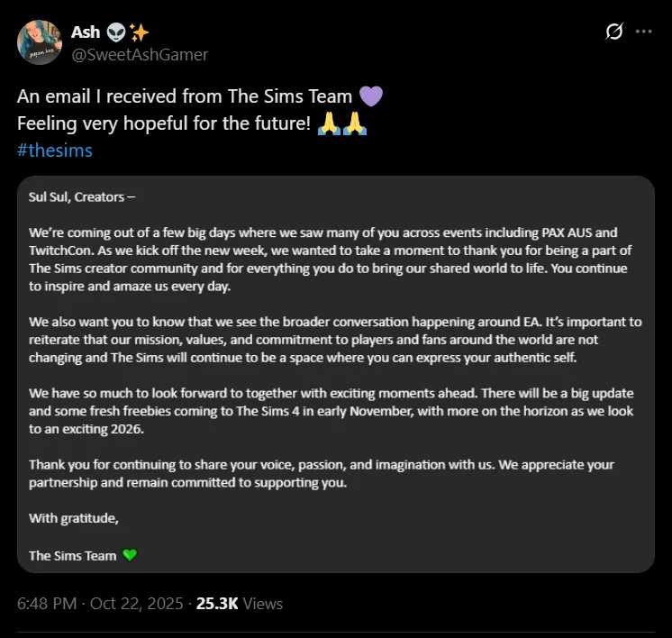This screenshot has width=672, height=638.
Task: Visit the @SweetAshGamer handle link
Action: (140, 54)
